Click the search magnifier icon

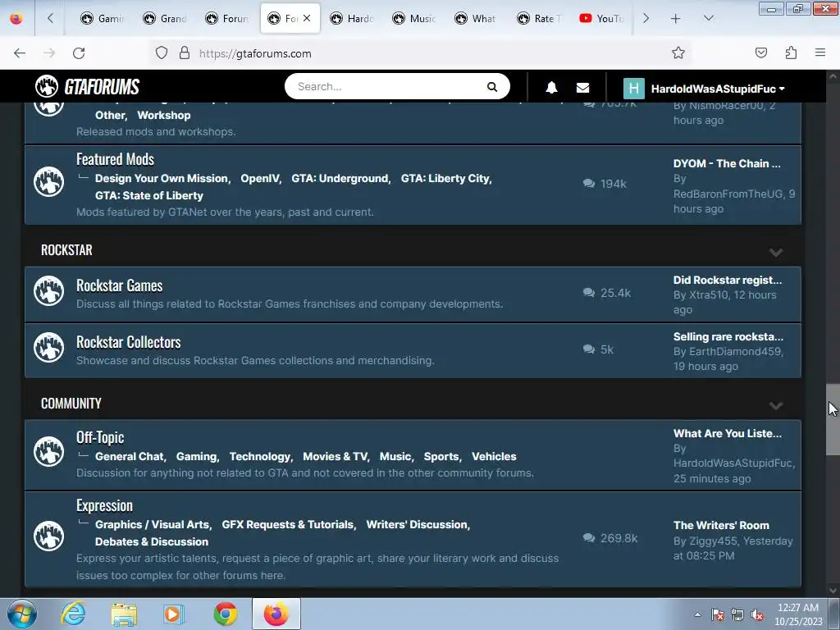pos(492,87)
